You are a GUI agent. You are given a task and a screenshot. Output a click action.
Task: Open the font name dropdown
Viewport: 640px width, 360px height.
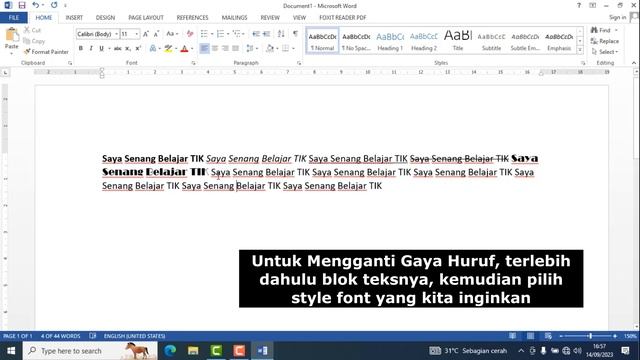(117, 34)
